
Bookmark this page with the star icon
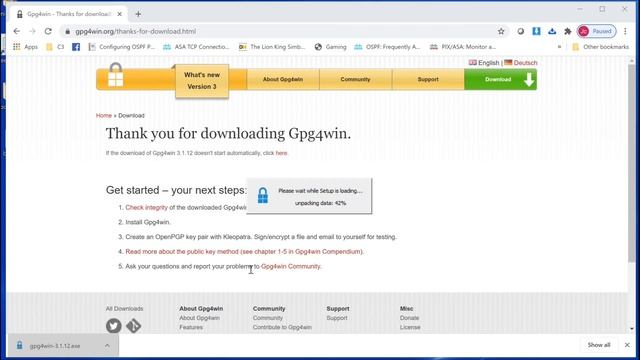click(x=501, y=31)
